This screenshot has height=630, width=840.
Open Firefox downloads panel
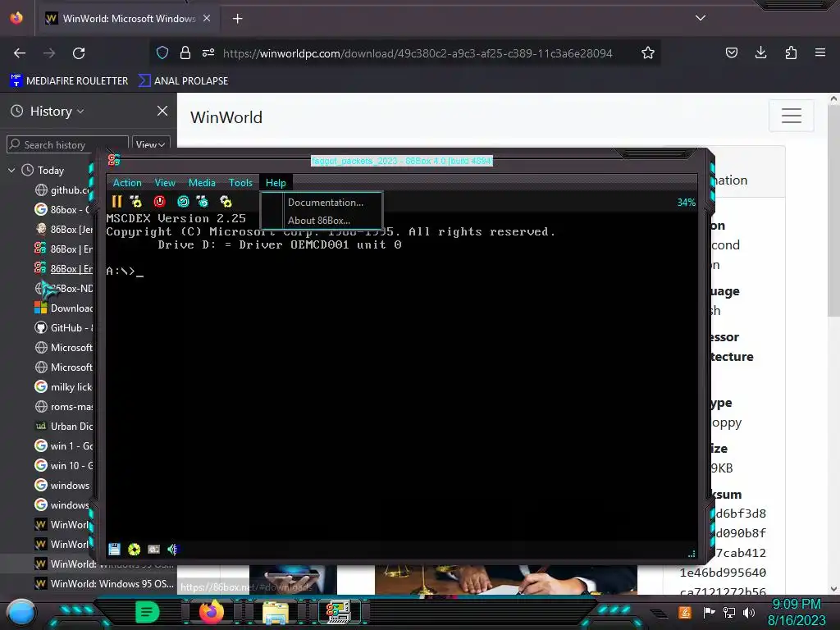(760, 52)
